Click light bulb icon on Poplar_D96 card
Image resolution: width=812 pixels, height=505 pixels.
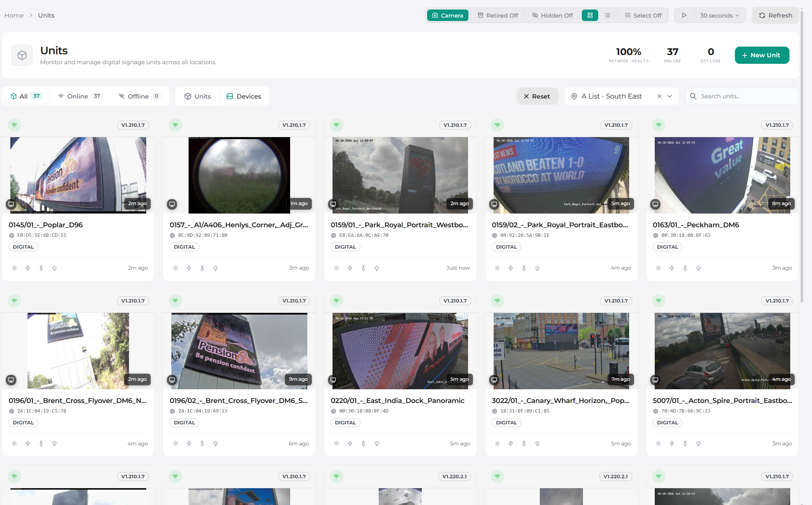(55, 268)
